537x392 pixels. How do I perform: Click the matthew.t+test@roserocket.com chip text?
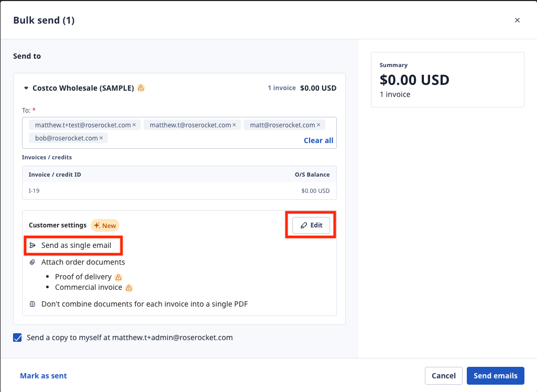point(83,125)
